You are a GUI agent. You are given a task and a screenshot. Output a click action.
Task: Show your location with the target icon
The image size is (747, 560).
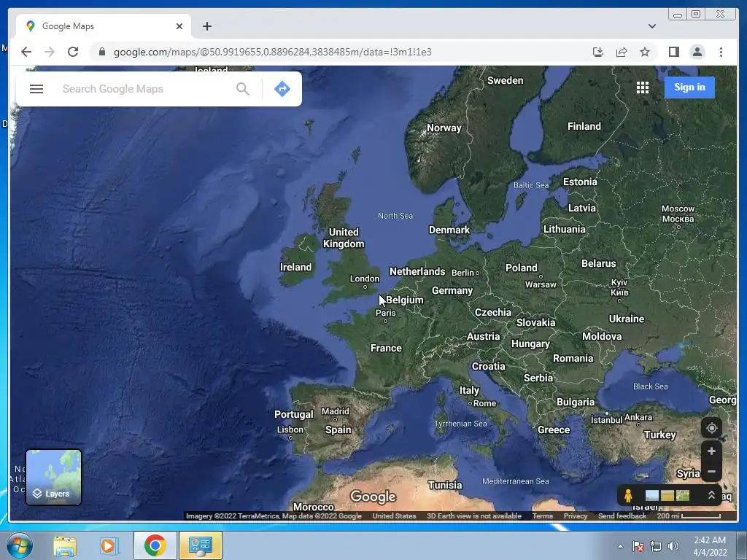pos(711,428)
